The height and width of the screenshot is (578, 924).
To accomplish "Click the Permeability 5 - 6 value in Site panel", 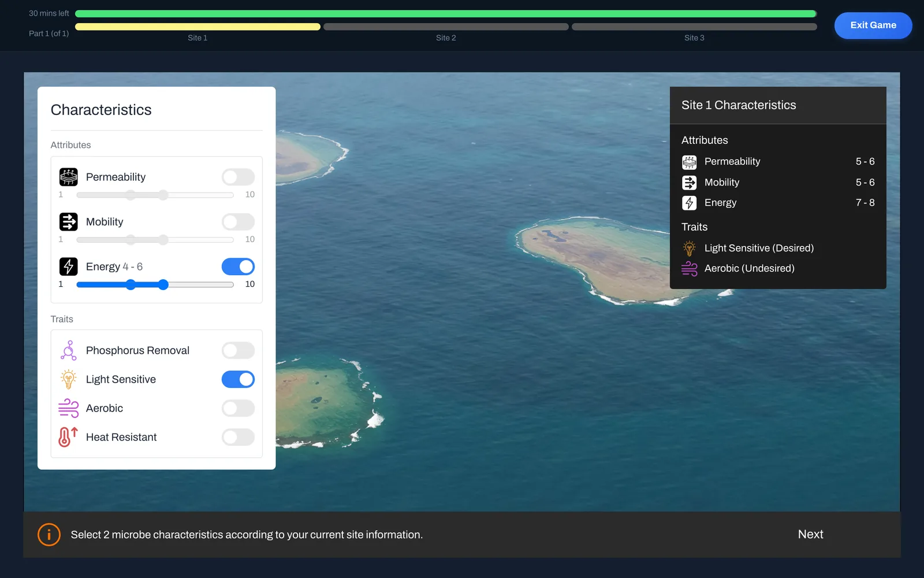I will tap(865, 162).
